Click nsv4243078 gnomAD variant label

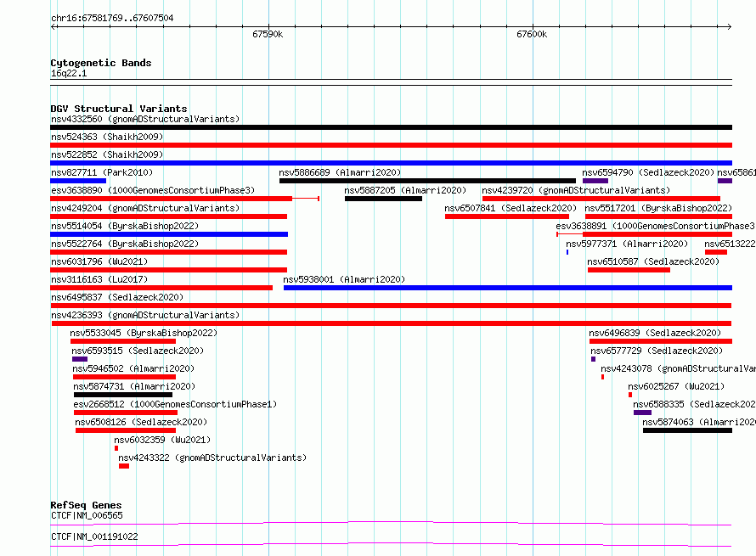point(679,368)
